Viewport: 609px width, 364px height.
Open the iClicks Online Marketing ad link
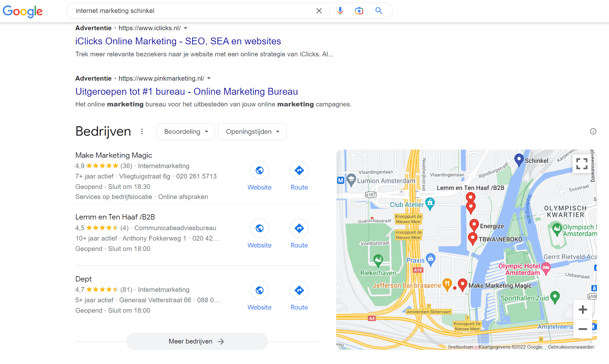click(178, 41)
